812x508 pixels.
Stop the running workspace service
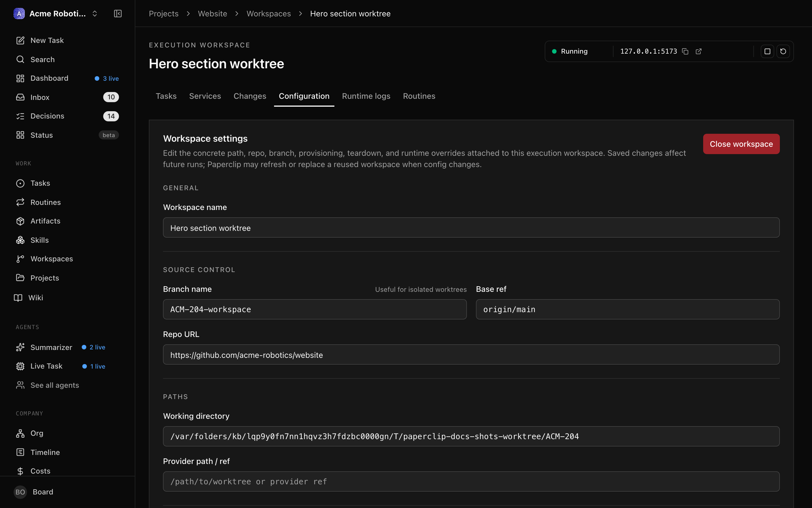[767, 51]
